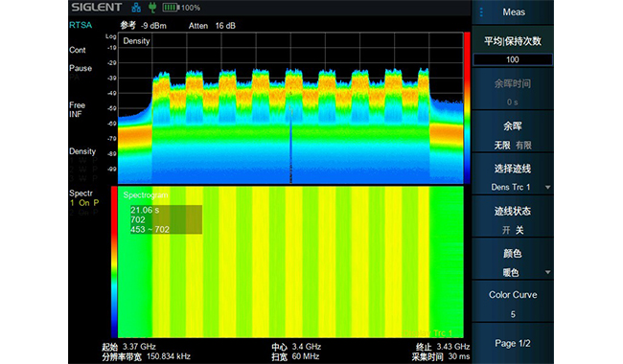Open the three-dot Meas menu icon
The height and width of the screenshot is (364, 623).
tap(481, 12)
